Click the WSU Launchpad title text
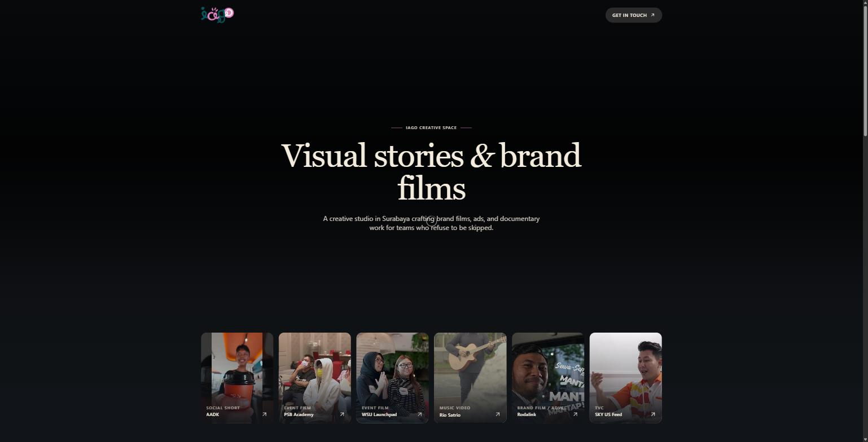 pos(379,414)
